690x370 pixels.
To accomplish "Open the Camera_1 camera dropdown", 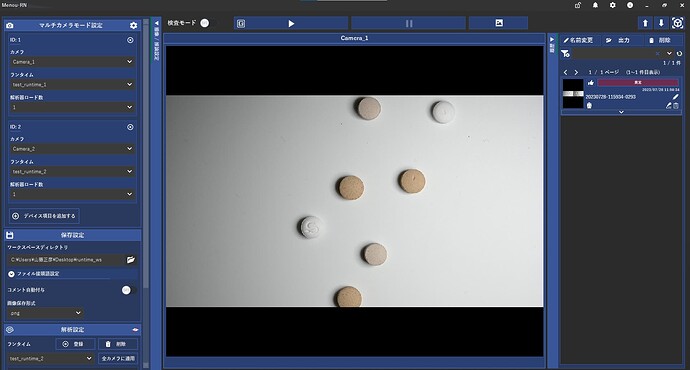I will [x=72, y=62].
